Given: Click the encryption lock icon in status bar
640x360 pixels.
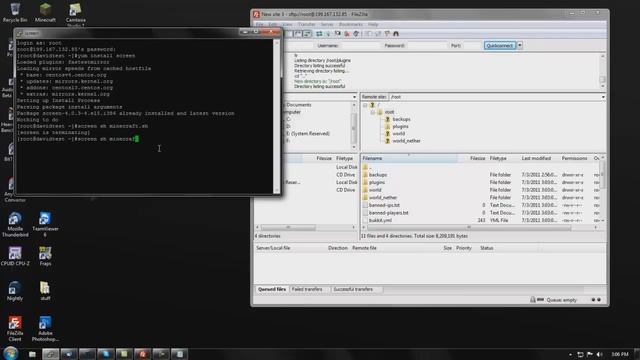Looking at the screenshot, I should [533, 300].
